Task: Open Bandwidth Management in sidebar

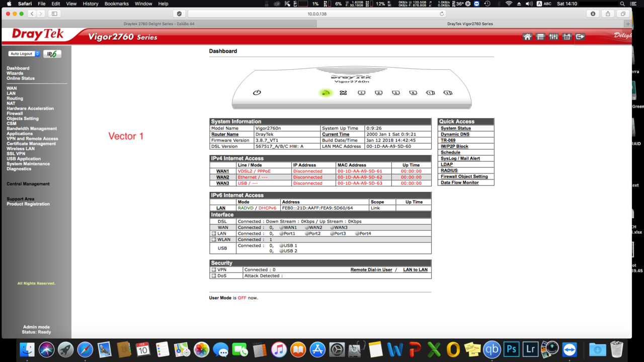Action: tap(32, 129)
